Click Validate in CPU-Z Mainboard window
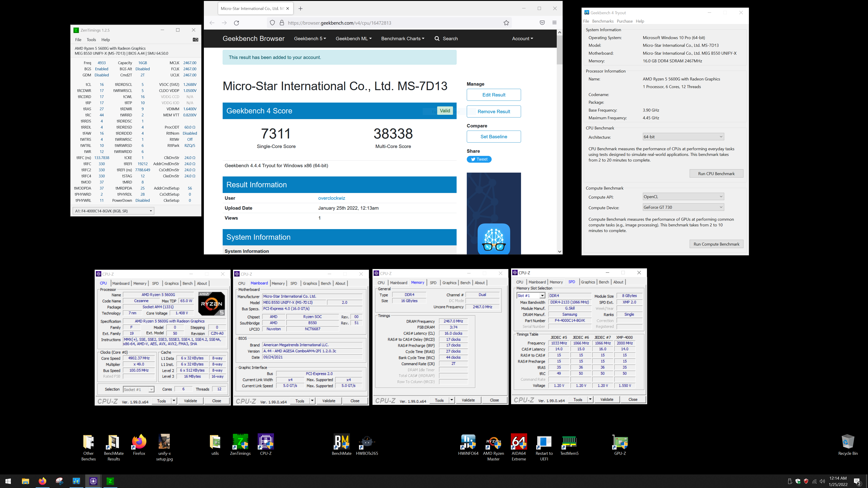868x488 pixels. tap(328, 401)
